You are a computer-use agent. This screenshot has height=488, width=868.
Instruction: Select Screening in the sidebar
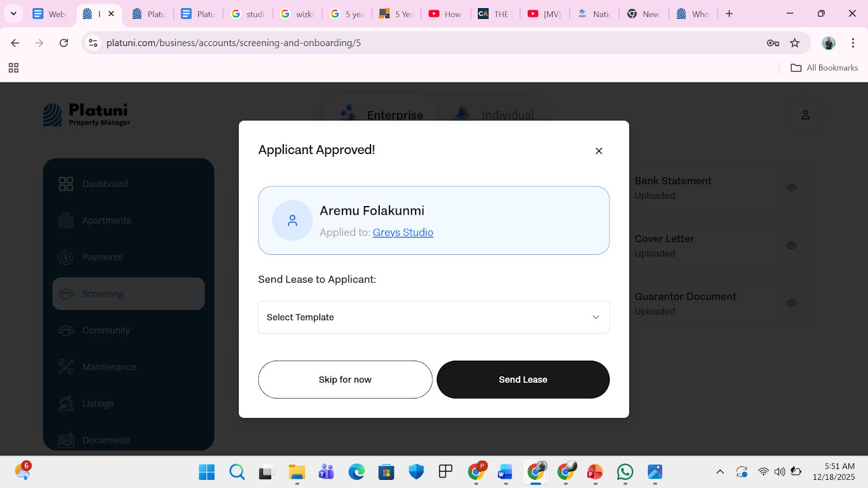129,294
